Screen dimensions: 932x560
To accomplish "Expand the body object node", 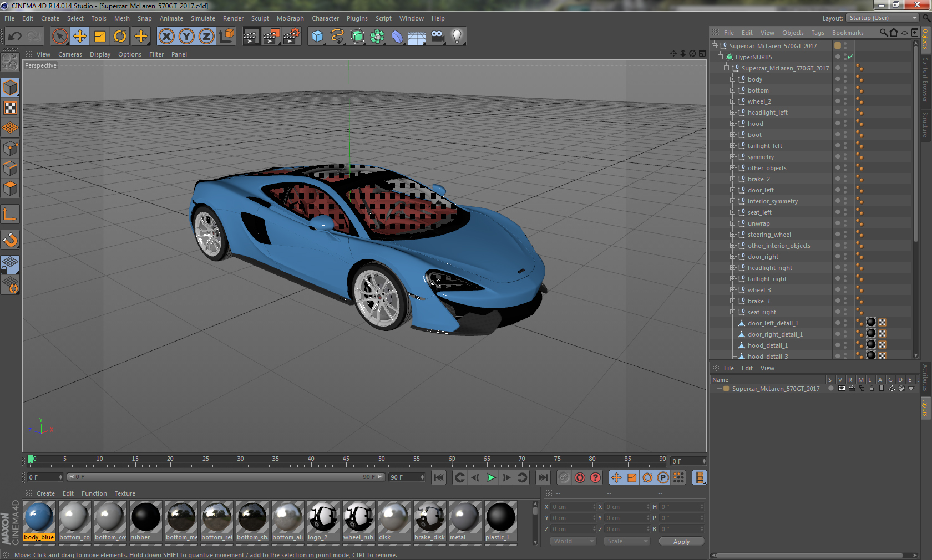I will (x=732, y=79).
